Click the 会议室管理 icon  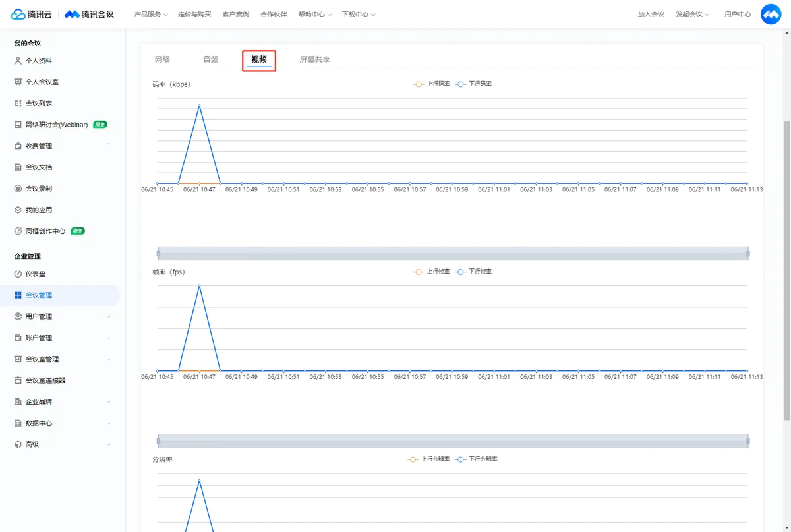click(18, 359)
